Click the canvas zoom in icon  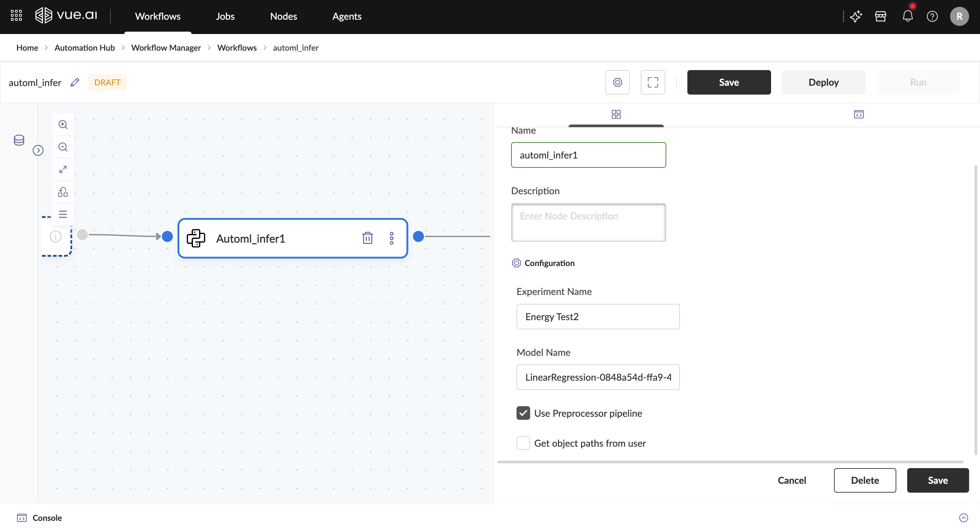pyautogui.click(x=63, y=125)
